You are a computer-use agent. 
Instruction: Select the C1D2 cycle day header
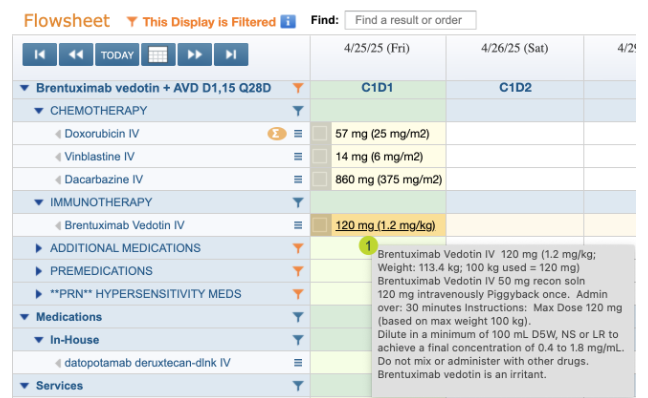(x=515, y=88)
